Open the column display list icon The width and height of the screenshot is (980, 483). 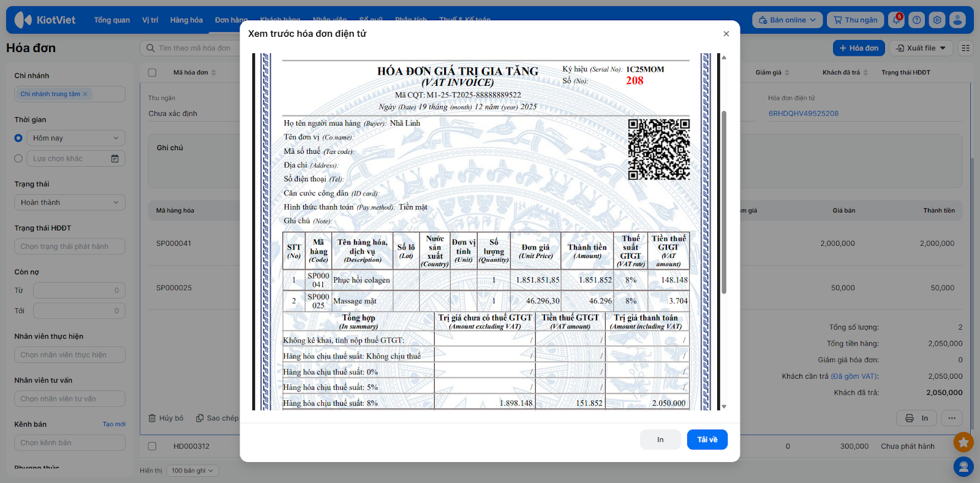966,48
